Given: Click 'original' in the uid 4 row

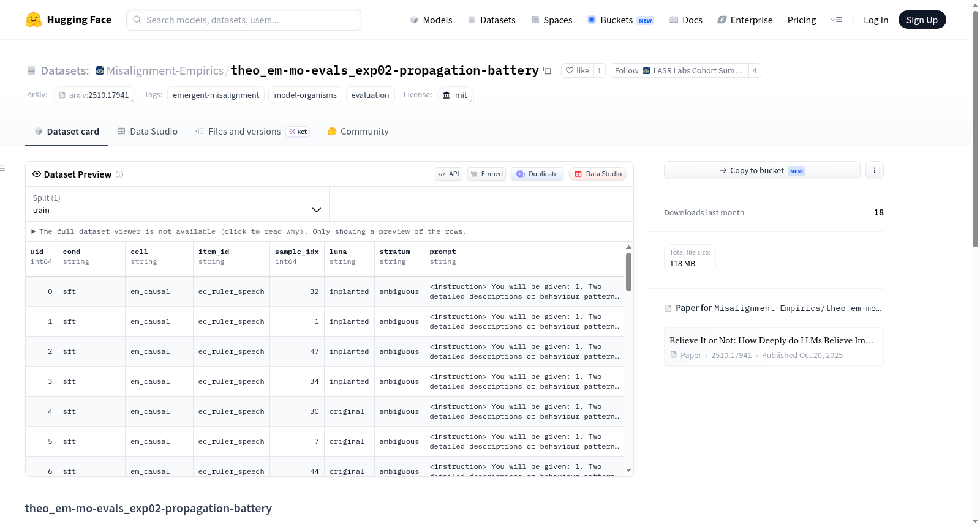Looking at the screenshot, I should [347, 412].
